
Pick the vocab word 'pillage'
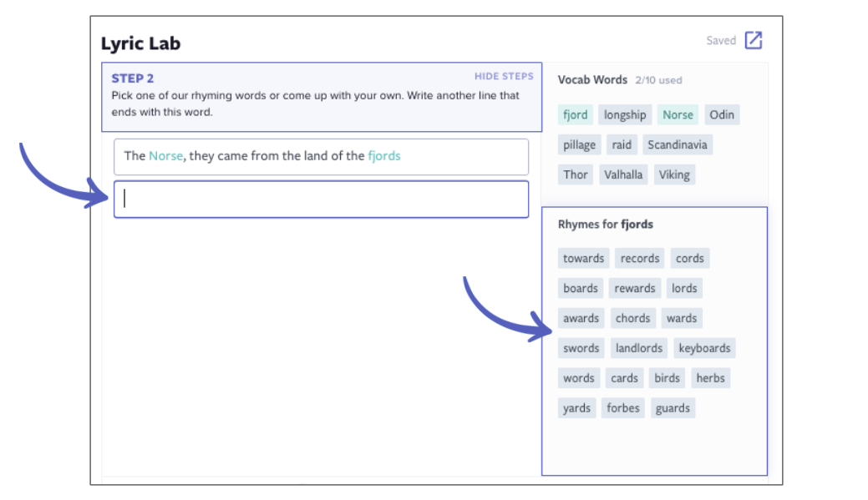579,145
